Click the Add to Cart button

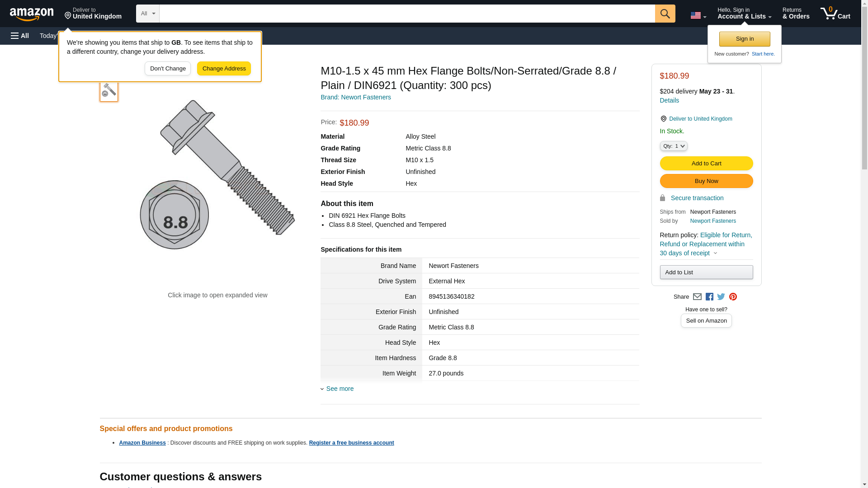(706, 163)
